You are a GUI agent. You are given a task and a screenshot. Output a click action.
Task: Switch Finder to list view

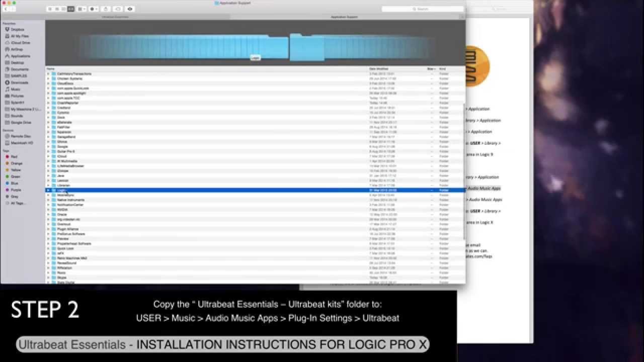coord(57,9)
